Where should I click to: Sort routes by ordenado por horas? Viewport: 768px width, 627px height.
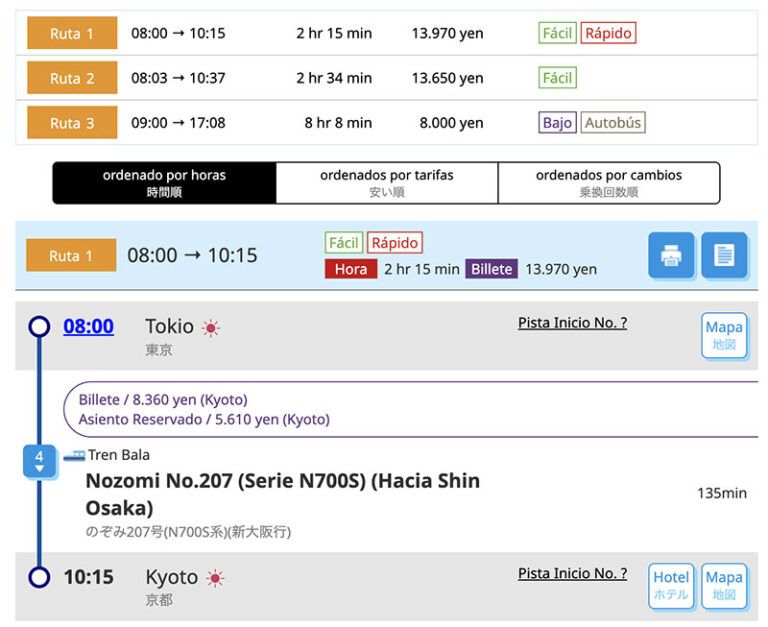click(164, 183)
